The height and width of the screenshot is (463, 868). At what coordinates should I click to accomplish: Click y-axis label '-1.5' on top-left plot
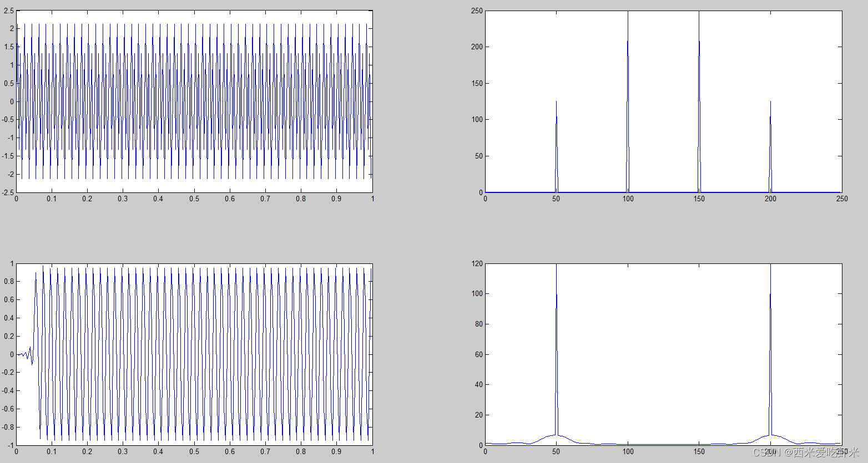pos(8,156)
